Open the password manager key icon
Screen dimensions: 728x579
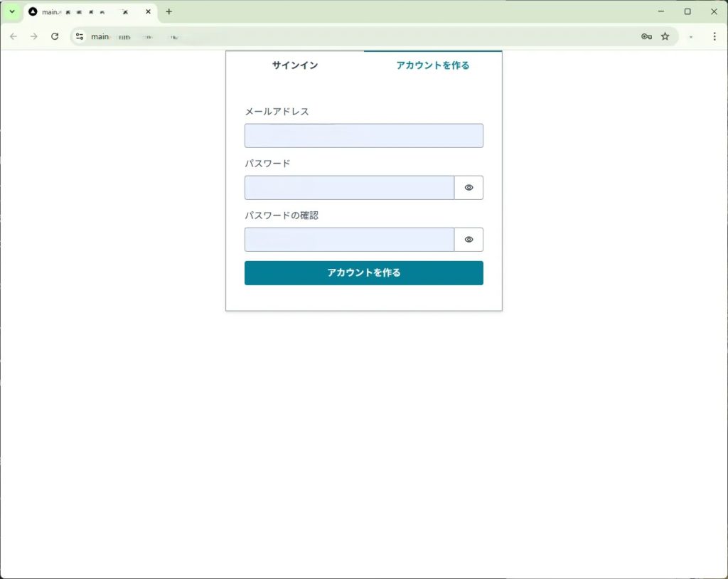tap(646, 36)
